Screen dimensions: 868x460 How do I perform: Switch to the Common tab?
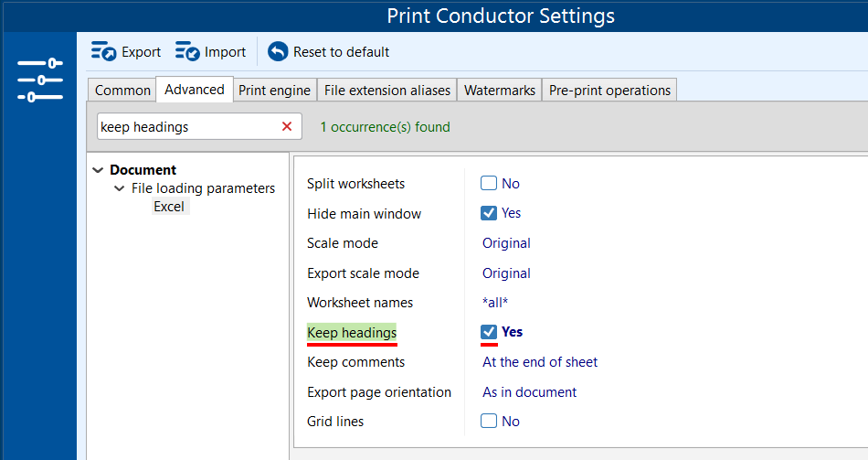(122, 90)
